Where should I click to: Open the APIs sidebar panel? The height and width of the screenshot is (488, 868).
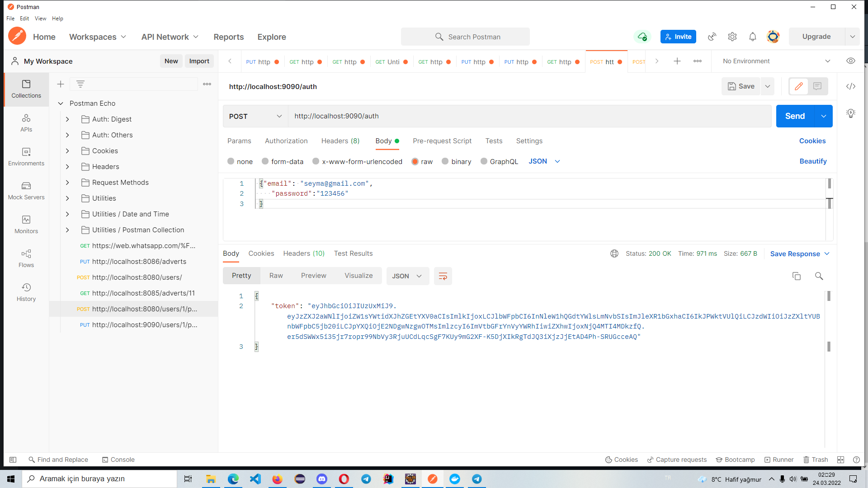[26, 123]
